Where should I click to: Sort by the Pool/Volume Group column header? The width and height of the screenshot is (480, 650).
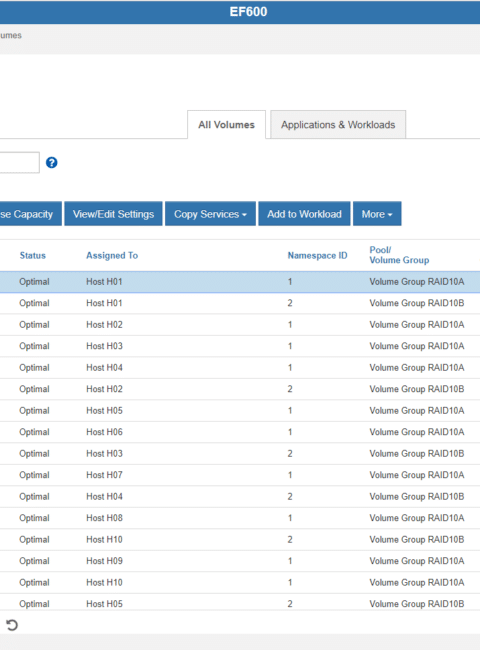click(x=399, y=255)
